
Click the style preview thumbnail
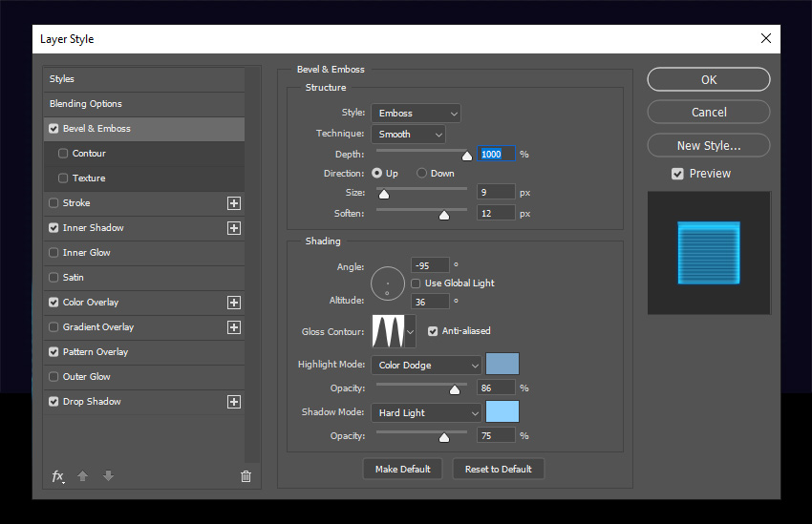[709, 253]
